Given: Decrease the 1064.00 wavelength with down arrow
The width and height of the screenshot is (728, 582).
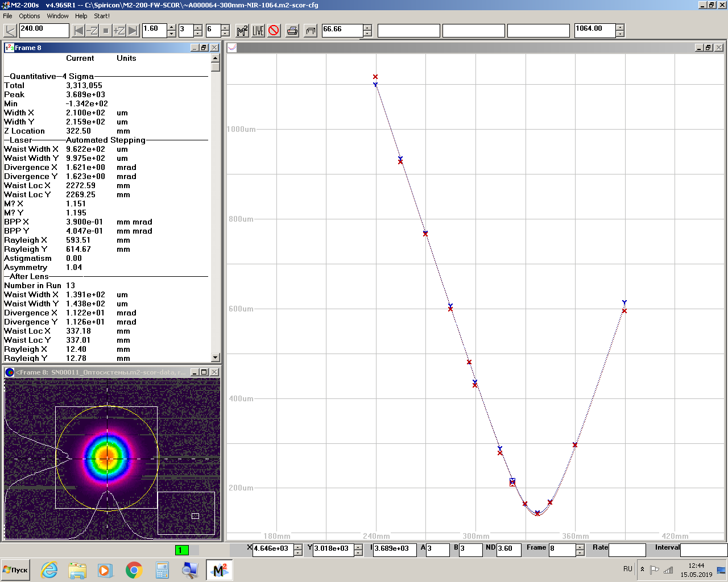Looking at the screenshot, I should pos(620,34).
